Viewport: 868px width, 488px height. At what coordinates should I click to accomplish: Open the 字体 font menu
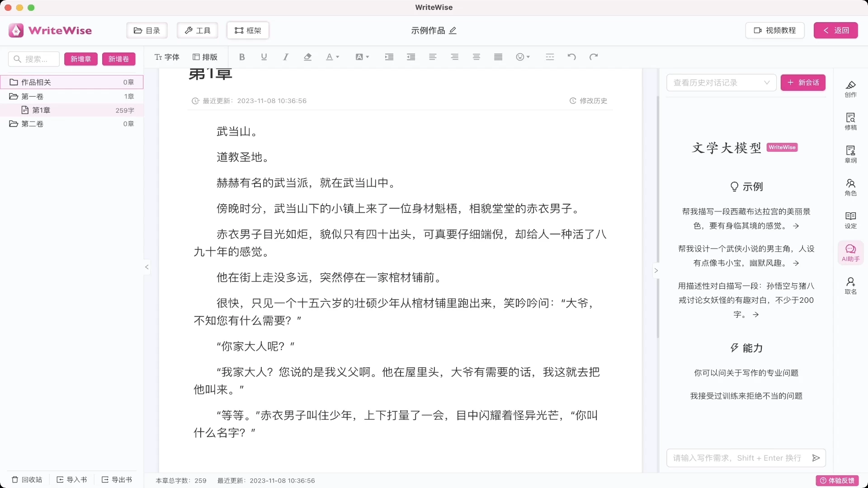(167, 57)
